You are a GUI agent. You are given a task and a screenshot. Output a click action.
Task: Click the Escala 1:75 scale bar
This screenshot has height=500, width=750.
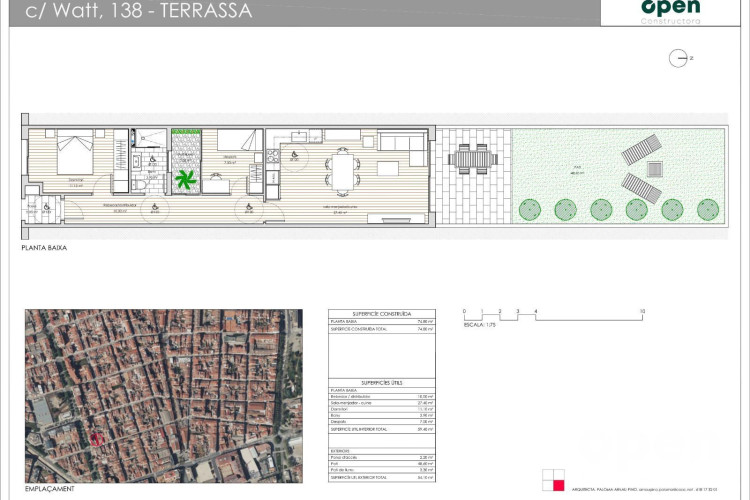point(551,314)
